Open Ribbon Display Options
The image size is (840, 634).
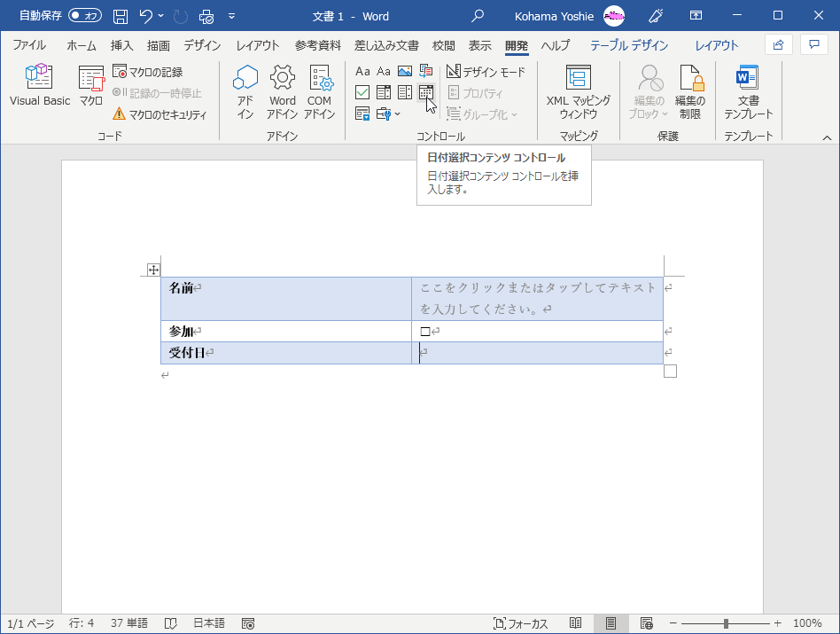(x=696, y=16)
